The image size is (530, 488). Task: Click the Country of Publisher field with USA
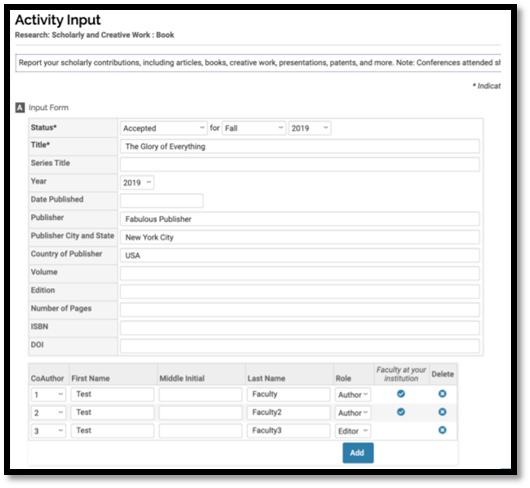(300, 255)
